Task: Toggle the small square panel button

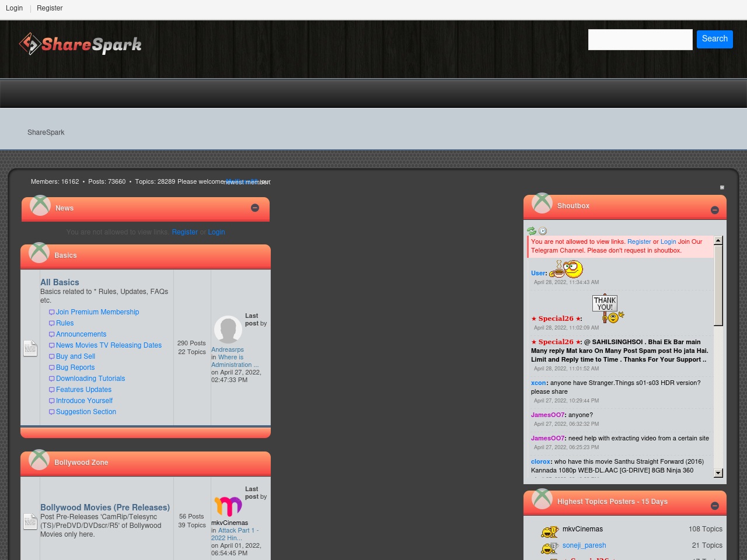Action: [x=722, y=187]
